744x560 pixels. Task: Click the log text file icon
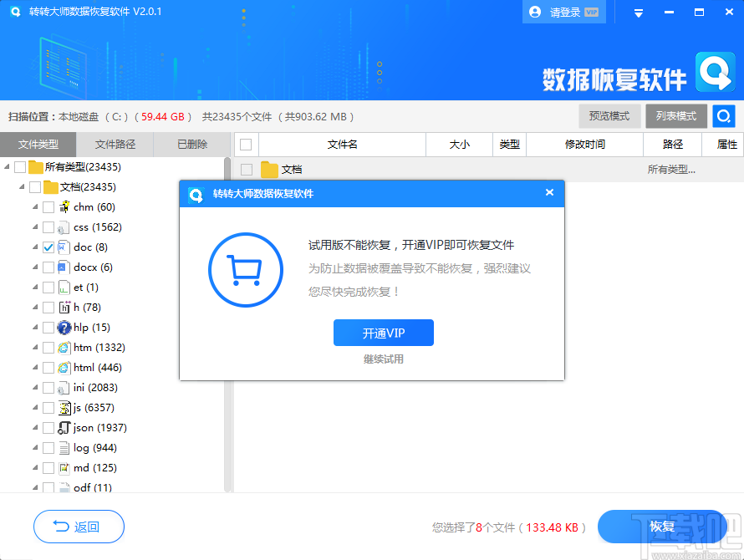point(64,448)
